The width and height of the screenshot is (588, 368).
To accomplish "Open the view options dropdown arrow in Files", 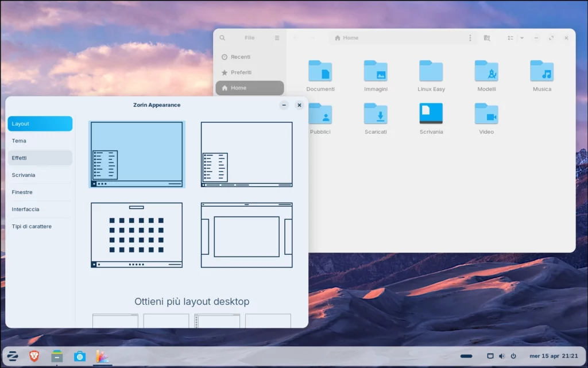I will 521,37.
